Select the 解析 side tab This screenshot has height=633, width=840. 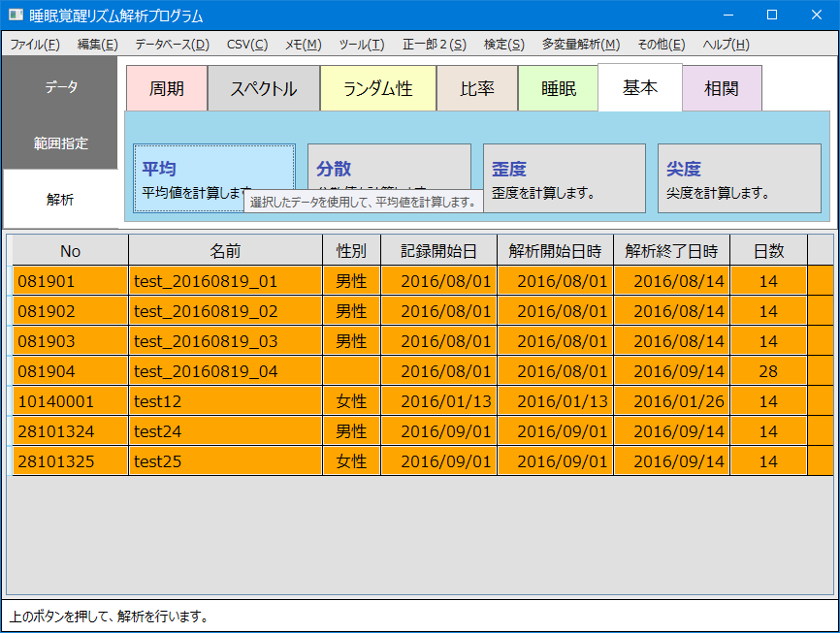click(x=60, y=200)
